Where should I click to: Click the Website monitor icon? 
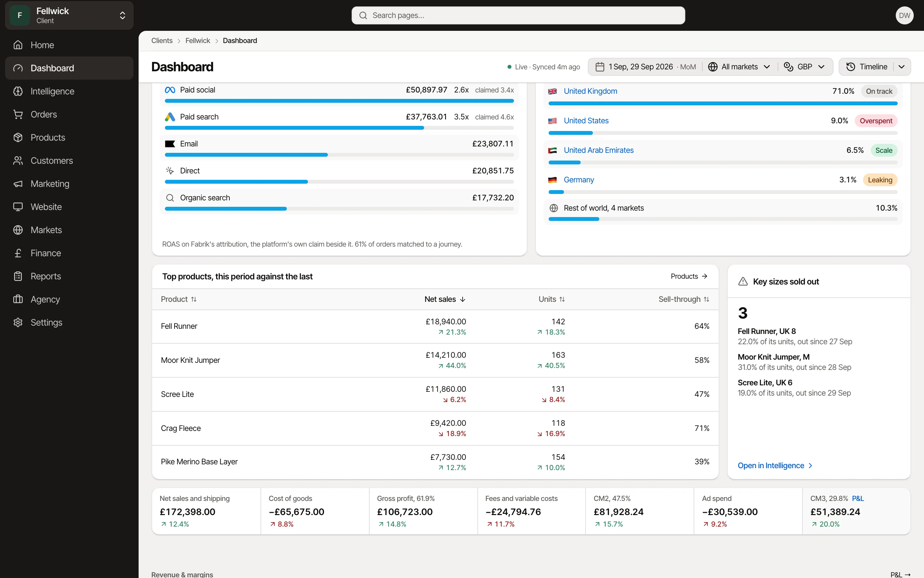18,207
